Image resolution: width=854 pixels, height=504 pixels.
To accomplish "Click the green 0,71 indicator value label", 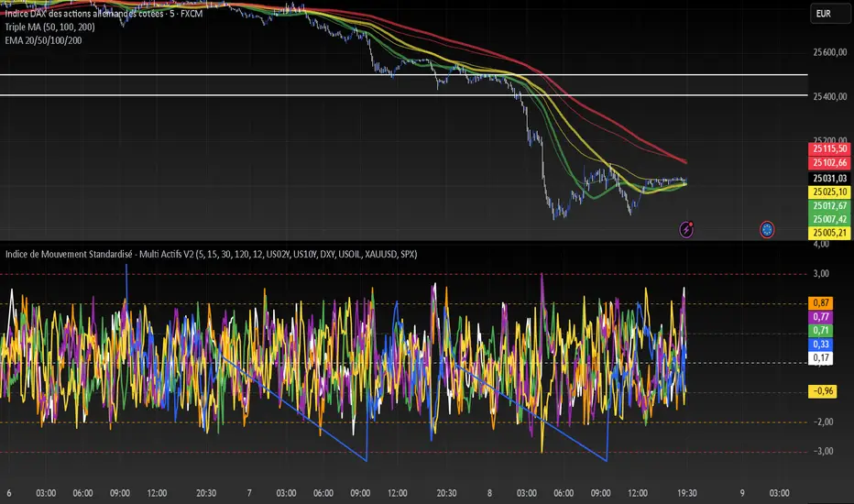I will pyautogui.click(x=821, y=330).
